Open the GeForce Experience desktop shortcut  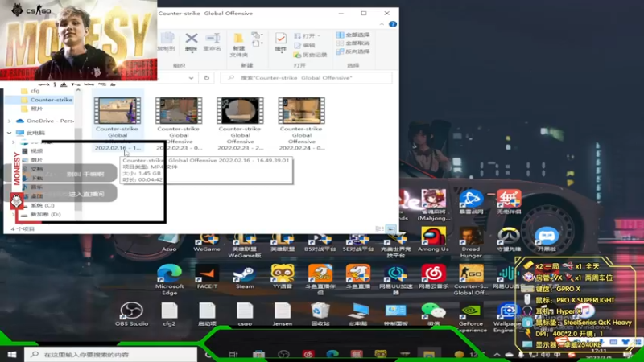point(471,317)
